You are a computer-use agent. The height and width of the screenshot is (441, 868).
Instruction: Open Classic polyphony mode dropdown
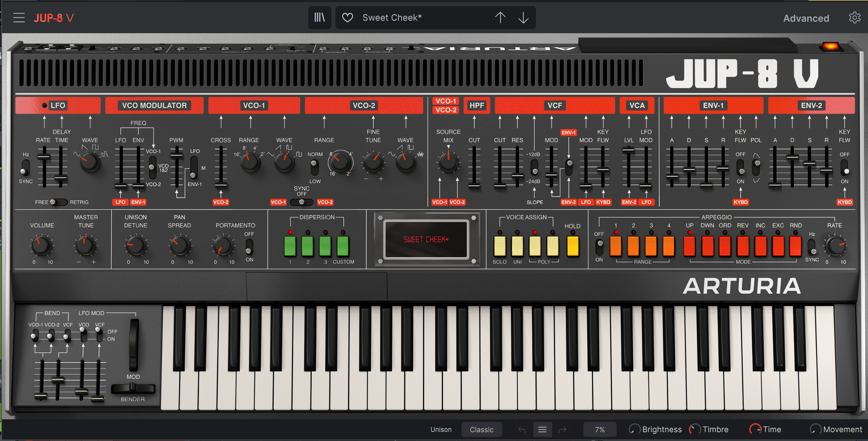[x=481, y=430]
